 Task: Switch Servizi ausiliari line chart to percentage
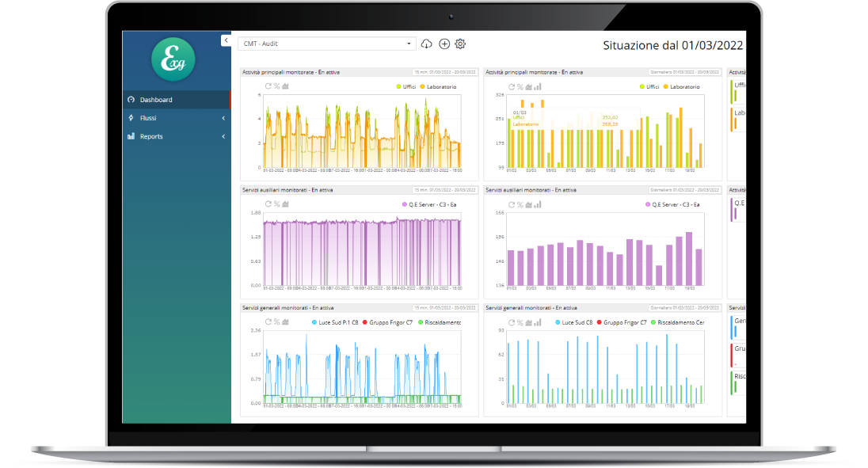(x=277, y=204)
